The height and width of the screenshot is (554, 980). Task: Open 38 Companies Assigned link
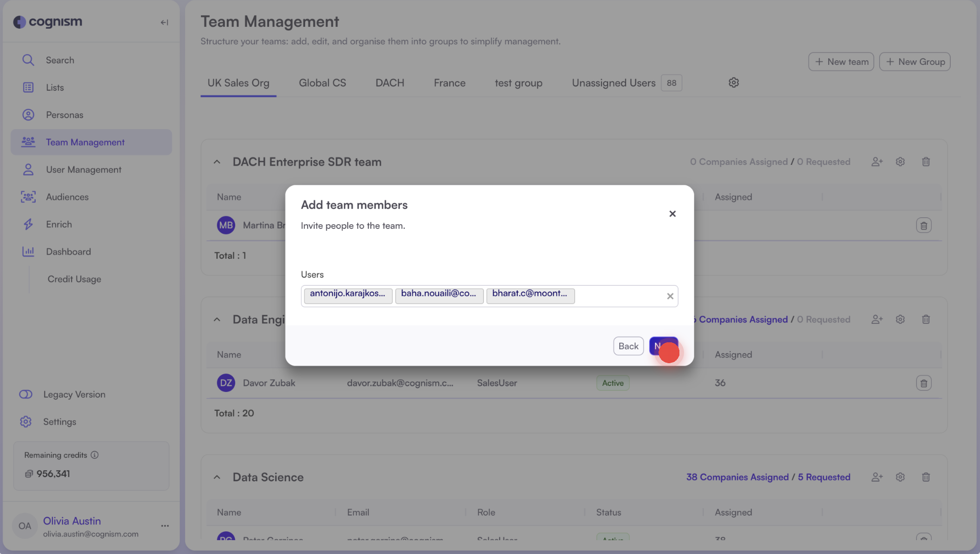pyautogui.click(x=736, y=477)
